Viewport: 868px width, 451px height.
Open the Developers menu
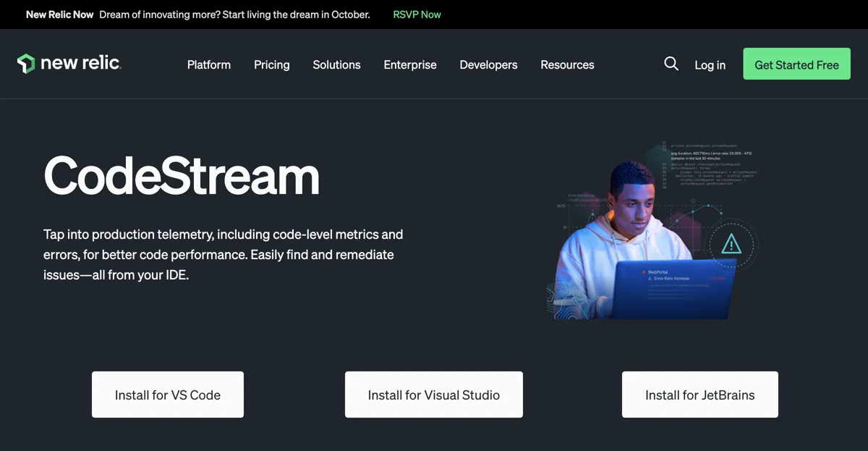click(x=488, y=65)
